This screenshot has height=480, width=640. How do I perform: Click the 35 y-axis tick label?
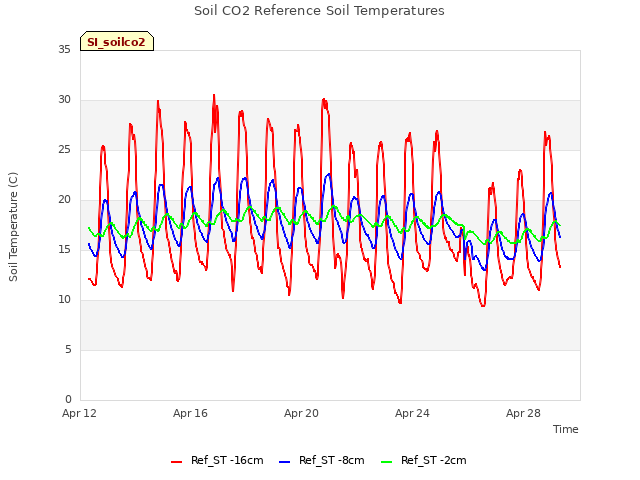(64, 50)
